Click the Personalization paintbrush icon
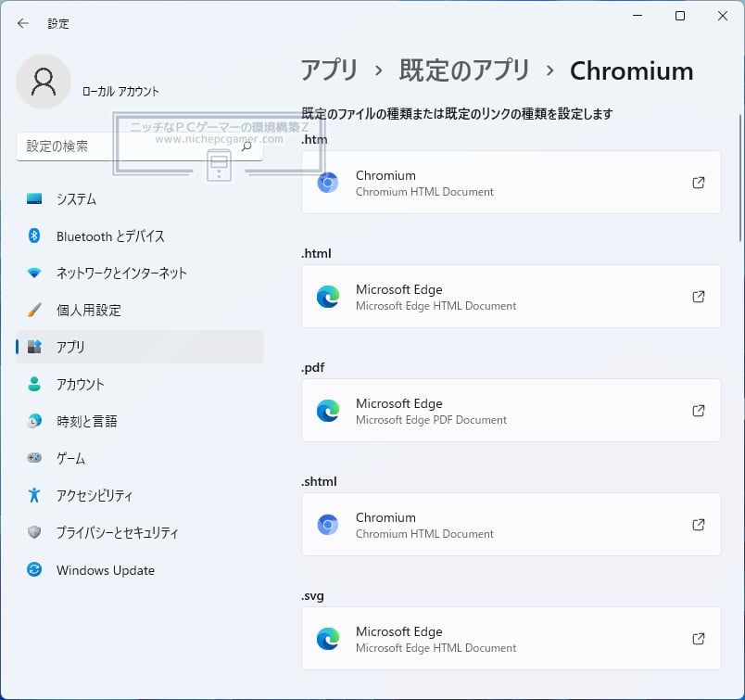The height and width of the screenshot is (700, 745). (34, 310)
